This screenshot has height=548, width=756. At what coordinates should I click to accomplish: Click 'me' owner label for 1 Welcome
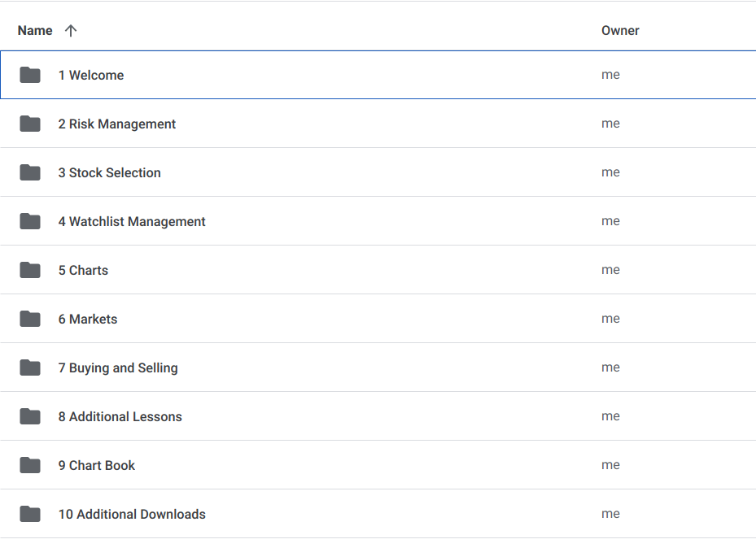point(610,74)
